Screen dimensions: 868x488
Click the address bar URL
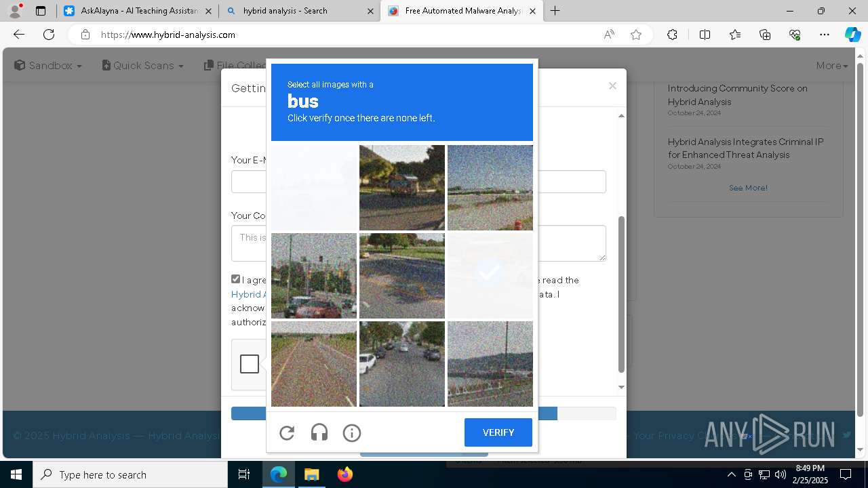point(168,35)
